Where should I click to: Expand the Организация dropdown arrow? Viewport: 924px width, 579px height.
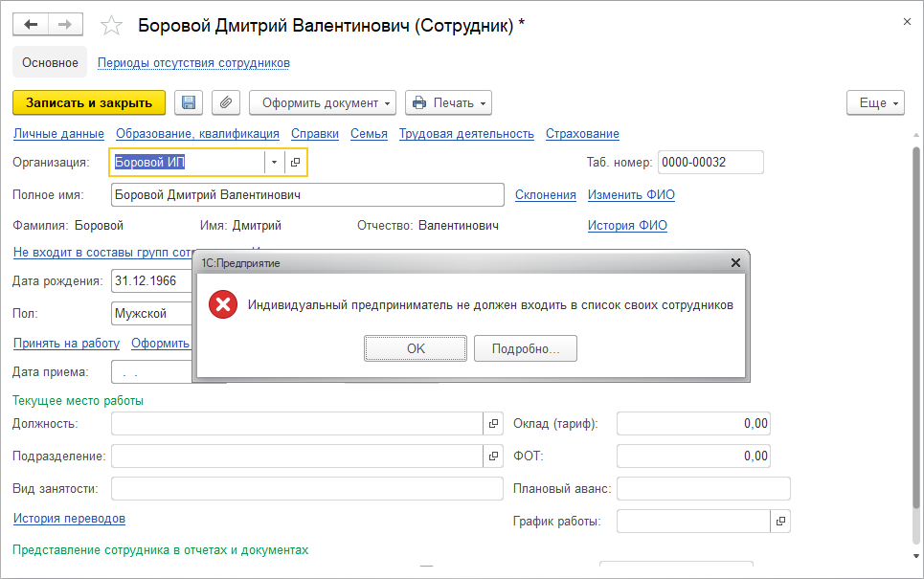[x=274, y=163]
